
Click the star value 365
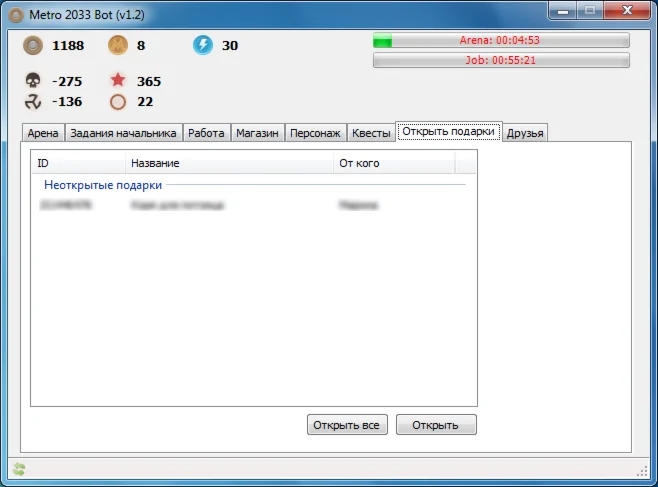pos(149,81)
